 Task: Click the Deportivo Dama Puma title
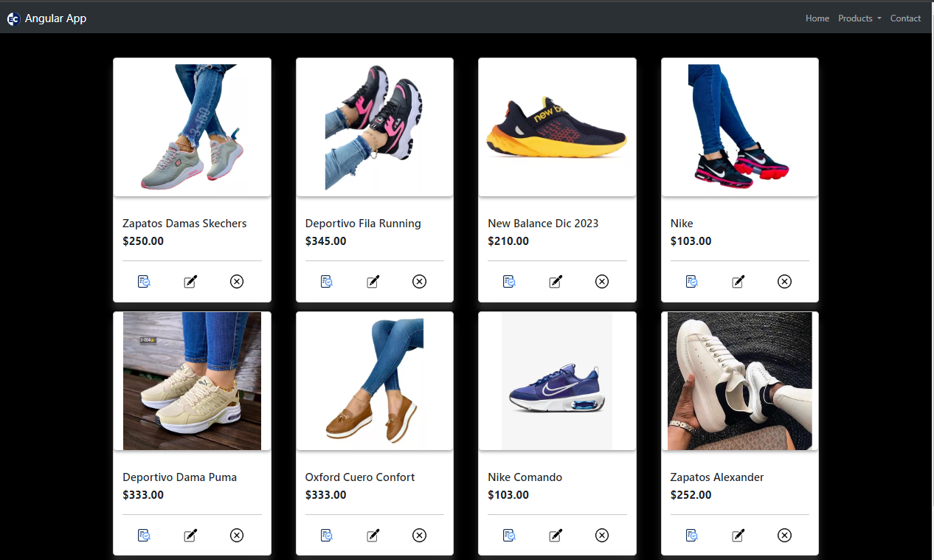click(180, 477)
